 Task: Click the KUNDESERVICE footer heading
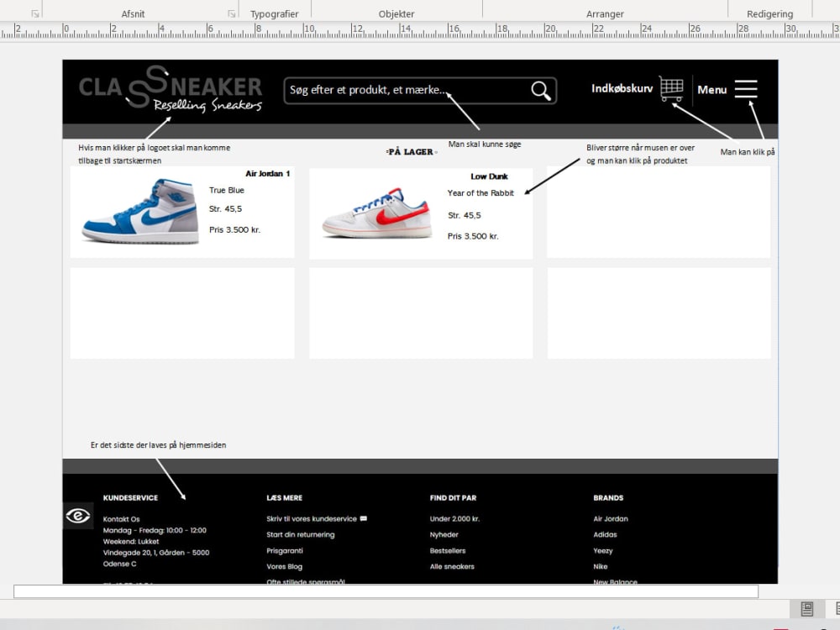tap(130, 497)
